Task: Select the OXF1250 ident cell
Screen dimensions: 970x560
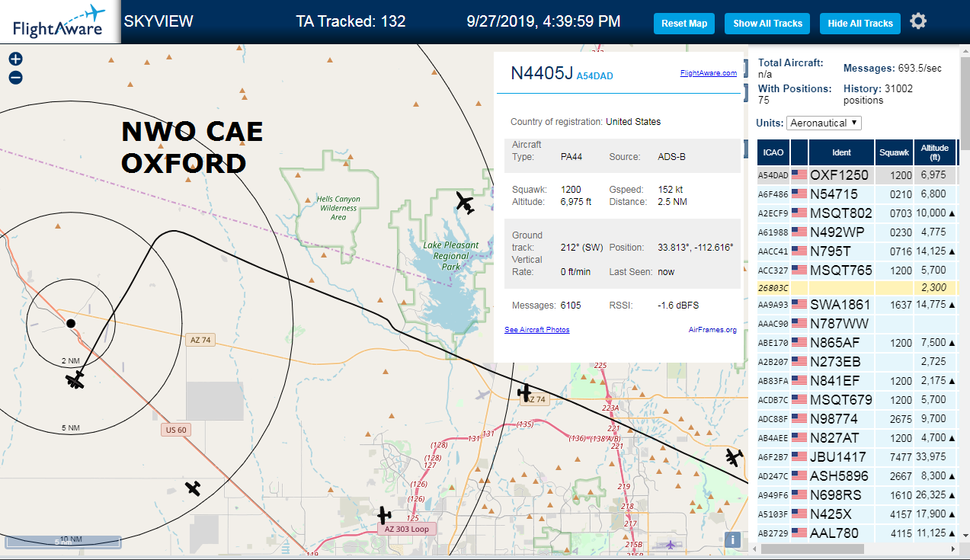Action: pyautogui.click(x=841, y=174)
